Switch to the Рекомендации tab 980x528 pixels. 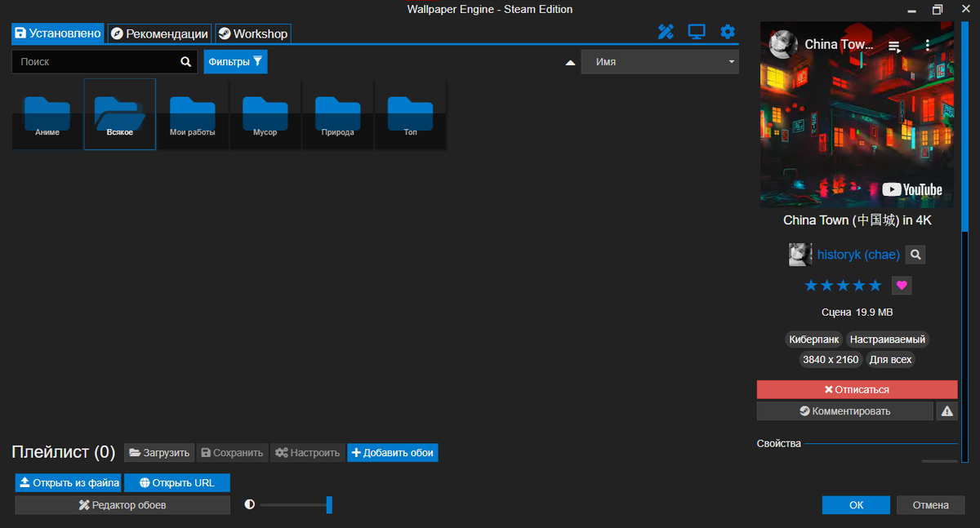click(x=160, y=33)
